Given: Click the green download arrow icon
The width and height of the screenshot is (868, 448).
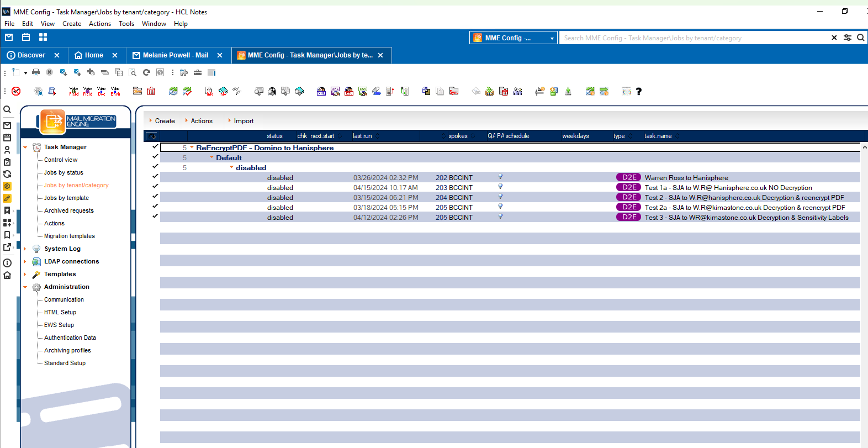Looking at the screenshot, I should pos(568,91).
